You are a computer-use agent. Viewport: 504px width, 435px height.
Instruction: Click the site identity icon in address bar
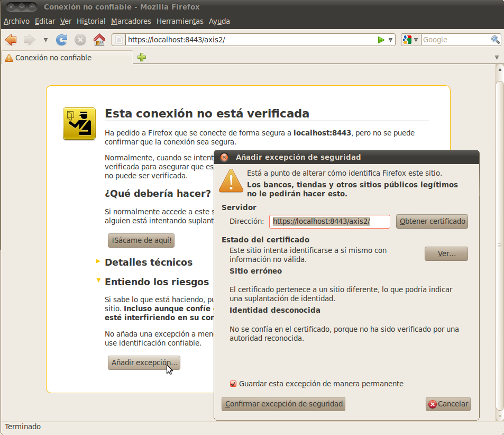pos(118,40)
